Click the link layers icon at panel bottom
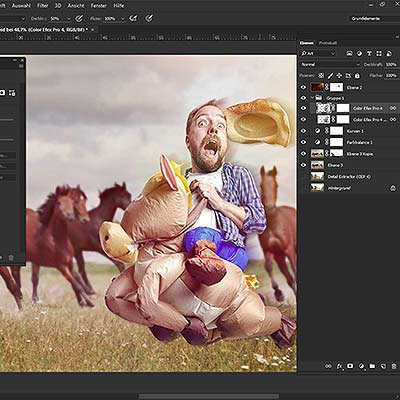The image size is (400, 400). 328,366
